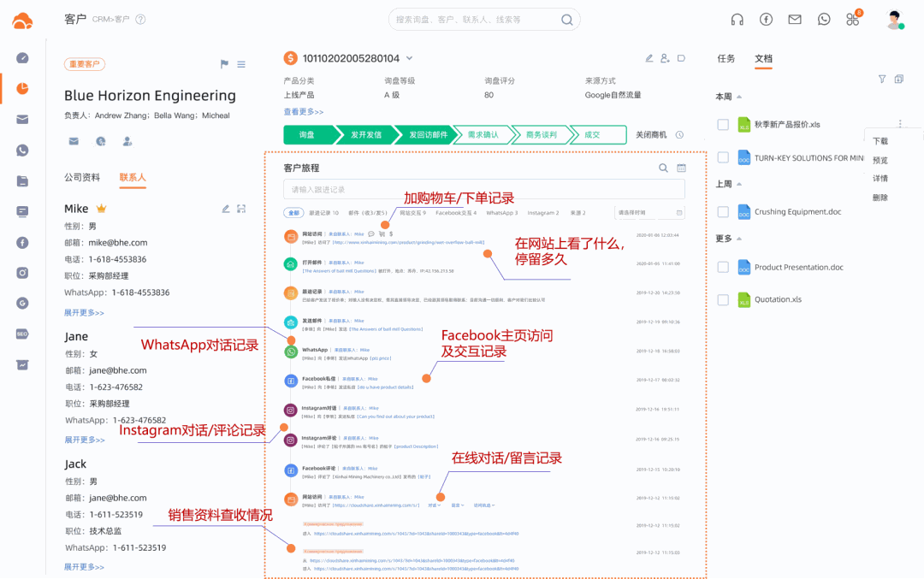The image size is (924, 579).
Task: Click the 查看更多>> link
Action: [x=304, y=112]
